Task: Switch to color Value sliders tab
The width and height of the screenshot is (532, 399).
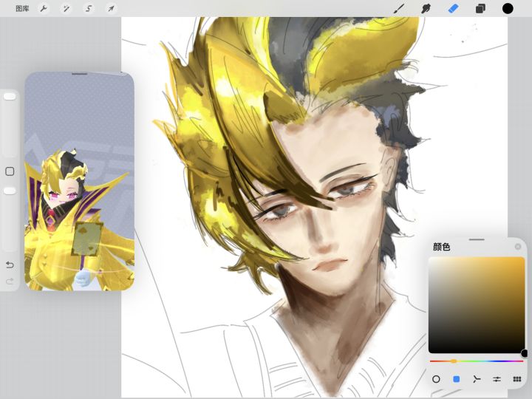Action: point(497,379)
